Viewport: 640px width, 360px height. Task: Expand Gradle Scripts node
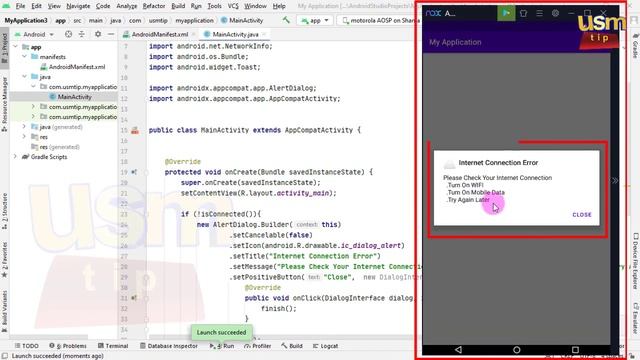pos(16,157)
